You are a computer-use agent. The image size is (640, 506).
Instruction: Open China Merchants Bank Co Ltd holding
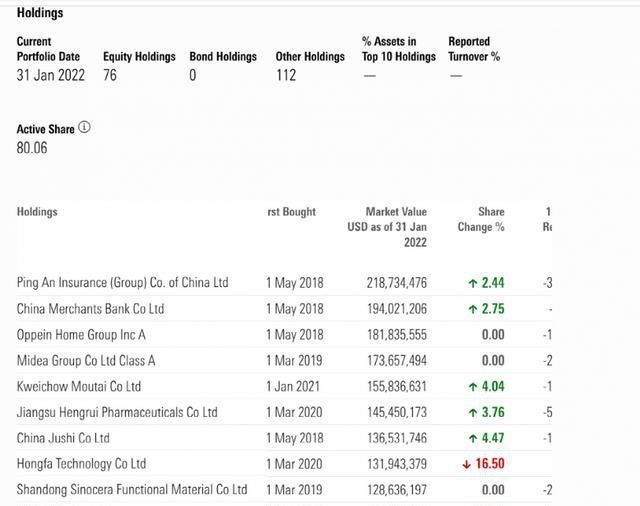pos(90,308)
